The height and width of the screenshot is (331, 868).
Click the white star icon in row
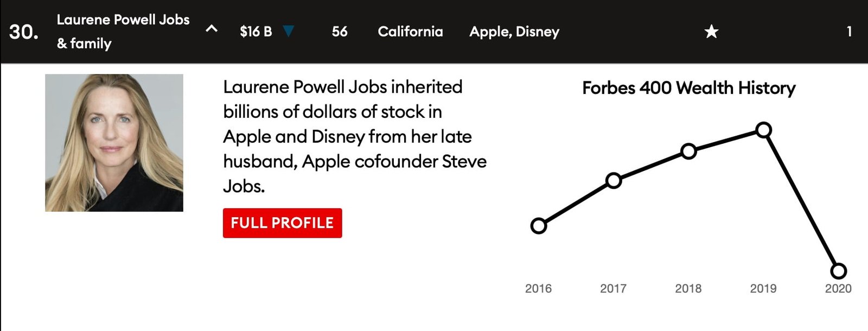711,32
